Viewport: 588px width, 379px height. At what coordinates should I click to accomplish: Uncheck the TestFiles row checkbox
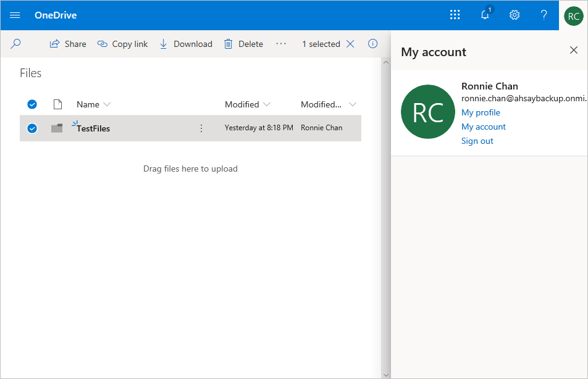[x=32, y=128]
